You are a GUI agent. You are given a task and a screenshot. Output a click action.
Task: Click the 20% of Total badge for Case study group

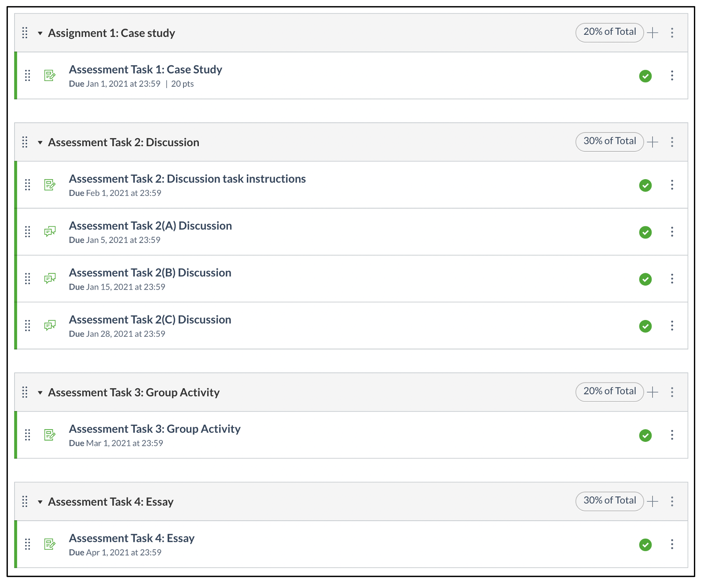(x=610, y=33)
